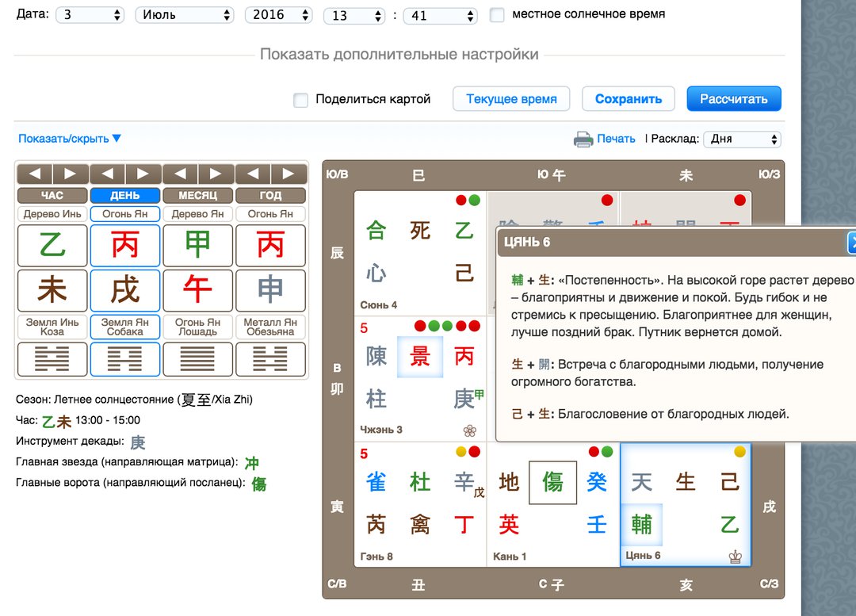Select the ЧАС pillar tab
The height and width of the screenshot is (616, 856).
[52, 195]
